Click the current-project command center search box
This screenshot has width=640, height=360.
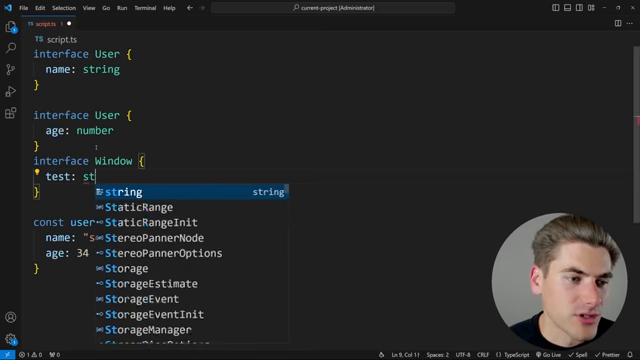pos(333,8)
